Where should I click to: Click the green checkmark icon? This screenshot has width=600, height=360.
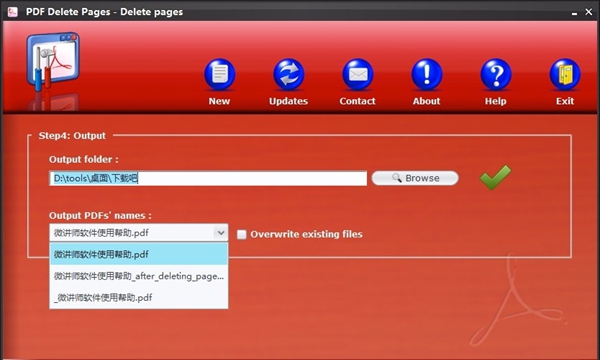point(495,177)
